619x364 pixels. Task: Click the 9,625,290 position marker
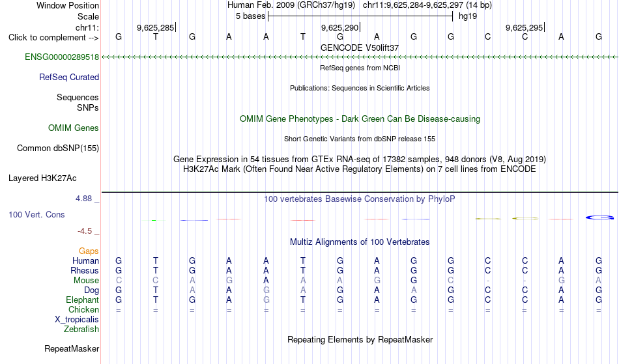coord(340,27)
